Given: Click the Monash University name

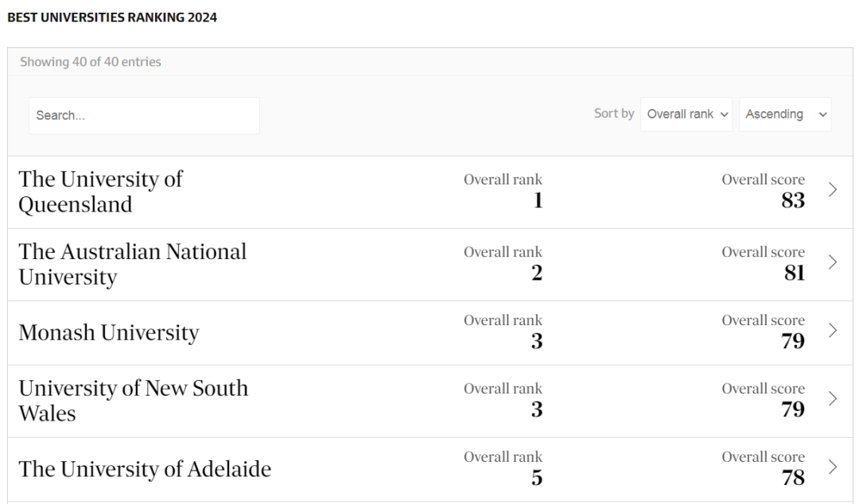Looking at the screenshot, I should [x=109, y=332].
